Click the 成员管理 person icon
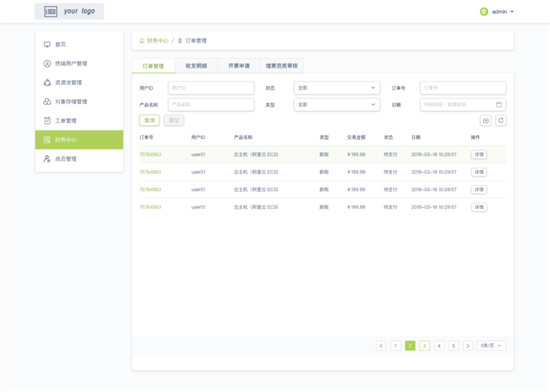Image resolution: width=550 pixels, height=392 pixels. [x=47, y=159]
